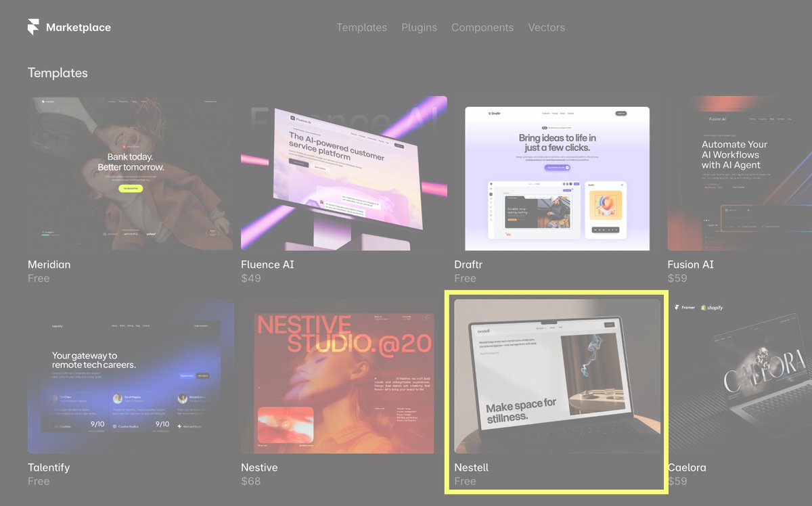812x506 pixels.
Task: Click the Nestive template title
Action: tap(260, 467)
